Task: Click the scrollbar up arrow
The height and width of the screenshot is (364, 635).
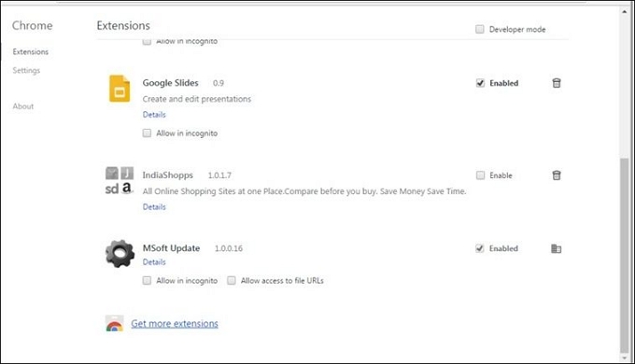Action: [625, 11]
